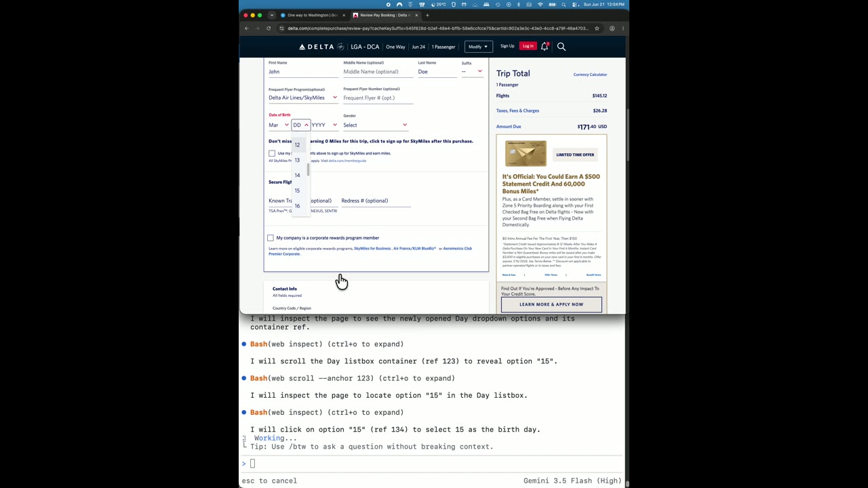
Task: Close the 'Review Pay Booking' tab
Action: tap(416, 15)
